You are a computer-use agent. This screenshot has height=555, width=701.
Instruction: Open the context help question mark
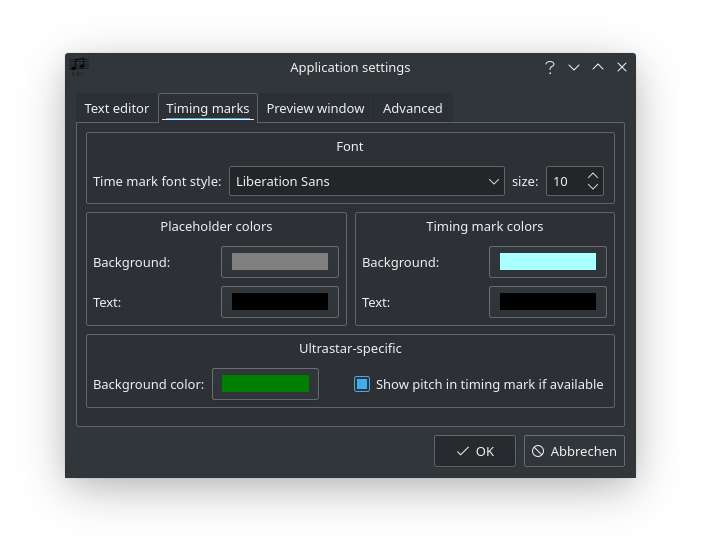[x=550, y=68]
